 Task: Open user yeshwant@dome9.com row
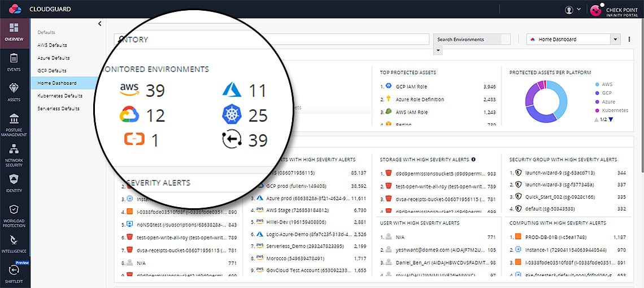(x=438, y=250)
